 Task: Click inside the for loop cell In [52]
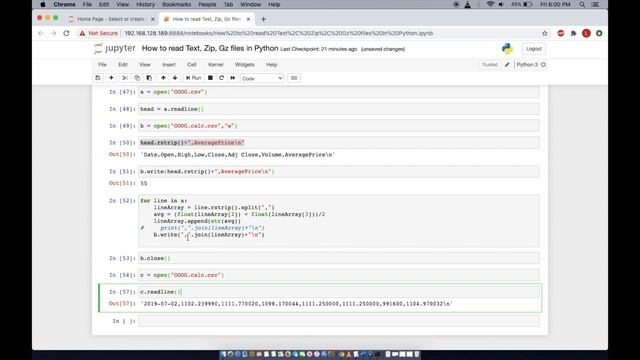pyautogui.click(x=339, y=221)
